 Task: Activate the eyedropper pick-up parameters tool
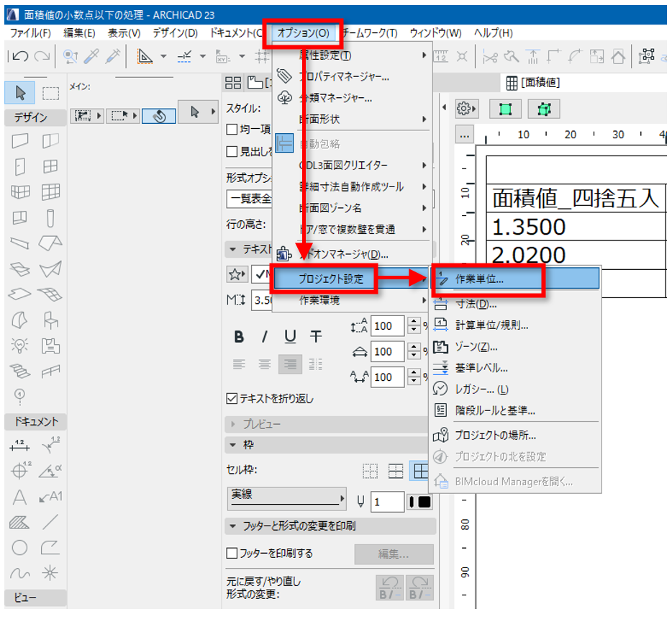point(91,56)
